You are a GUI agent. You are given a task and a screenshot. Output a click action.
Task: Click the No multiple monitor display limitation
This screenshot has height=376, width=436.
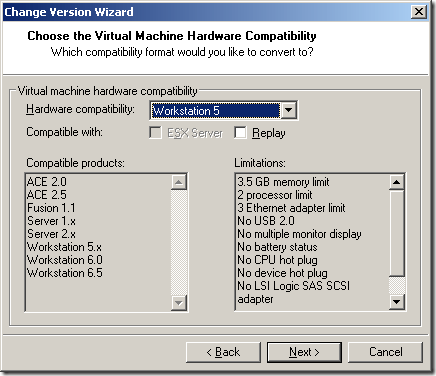click(299, 234)
